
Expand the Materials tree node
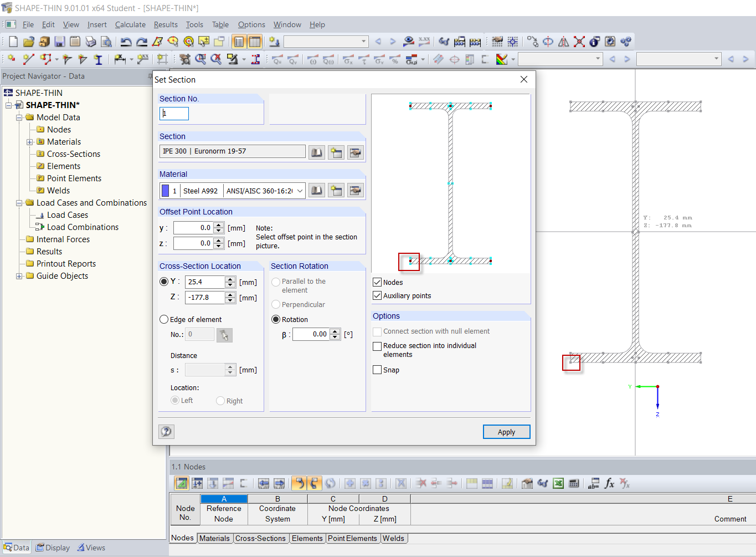click(30, 142)
